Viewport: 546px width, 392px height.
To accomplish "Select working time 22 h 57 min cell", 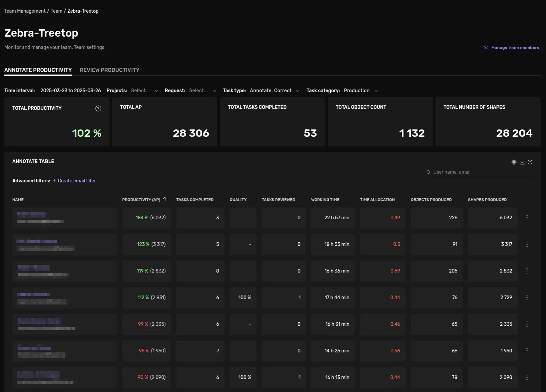I will click(333, 218).
